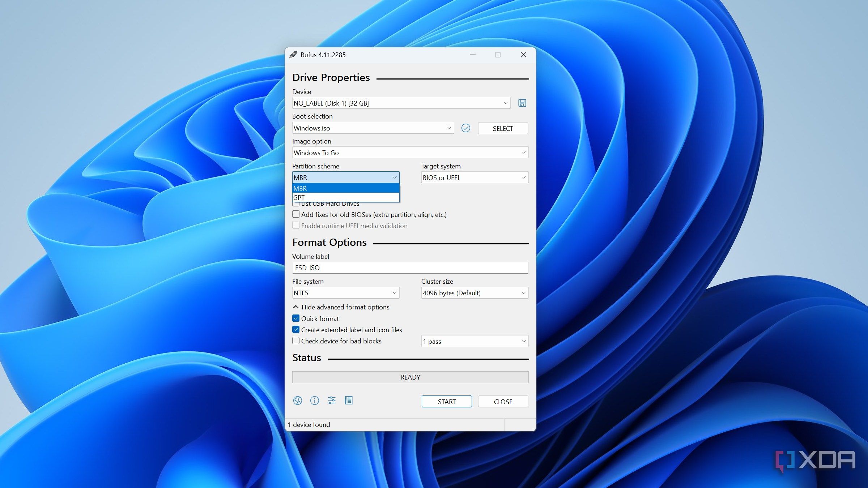
Task: Click the Volume label field ESD-ISO
Action: click(x=410, y=268)
